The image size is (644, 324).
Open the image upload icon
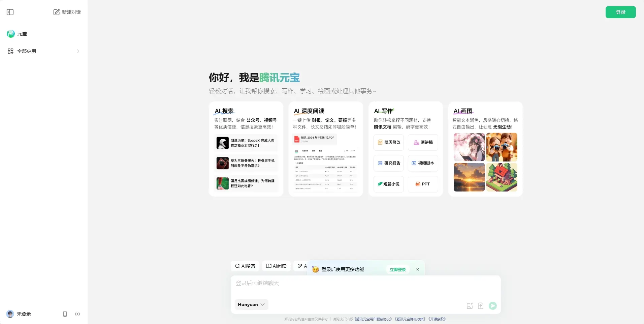tap(470, 306)
